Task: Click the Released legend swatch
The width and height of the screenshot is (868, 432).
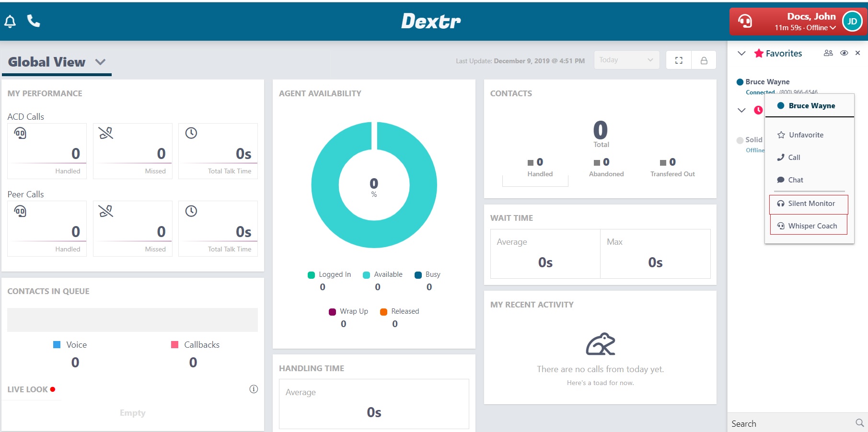Action: click(383, 312)
